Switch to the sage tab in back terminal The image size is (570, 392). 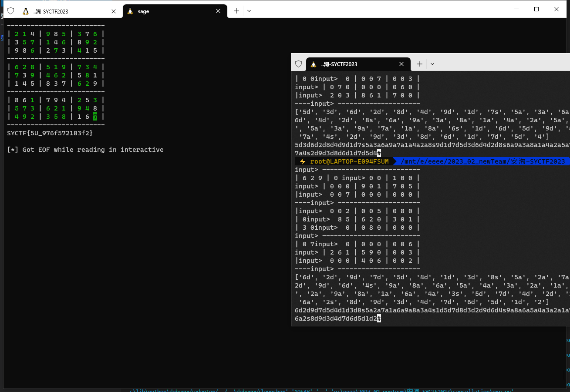point(174,11)
